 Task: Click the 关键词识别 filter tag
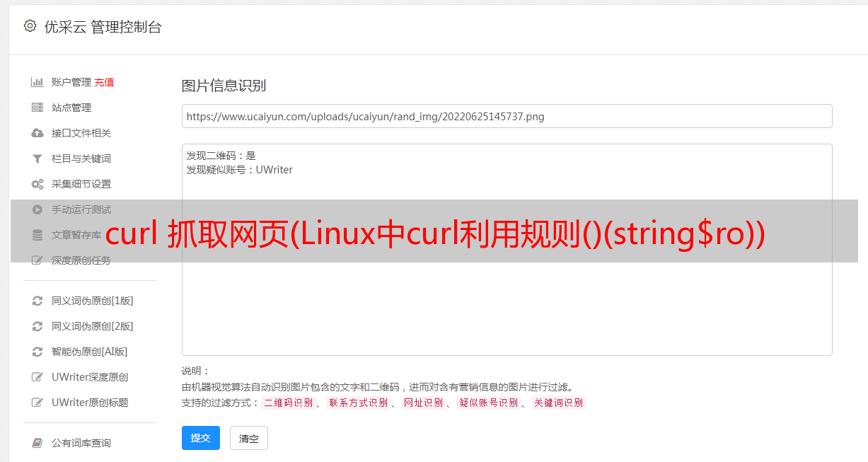point(558,403)
